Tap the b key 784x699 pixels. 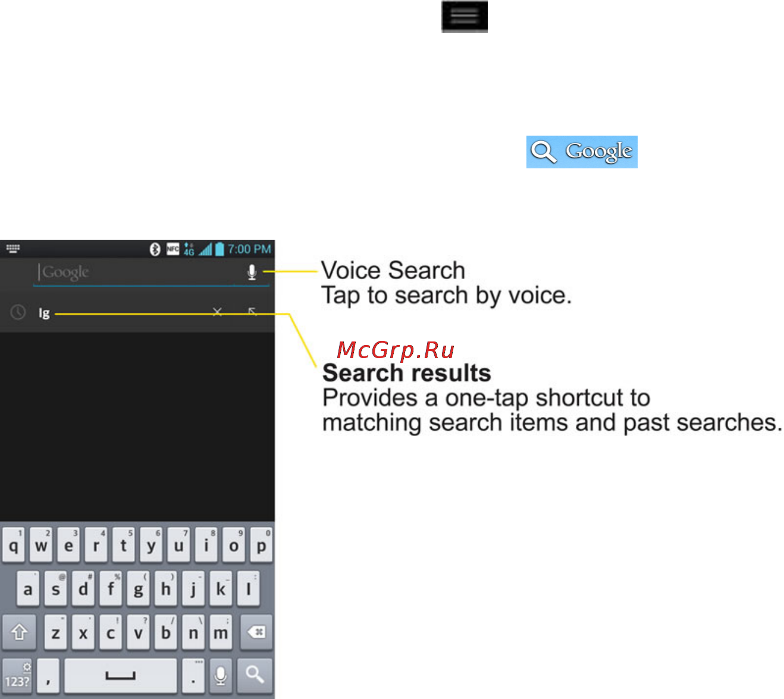click(165, 632)
